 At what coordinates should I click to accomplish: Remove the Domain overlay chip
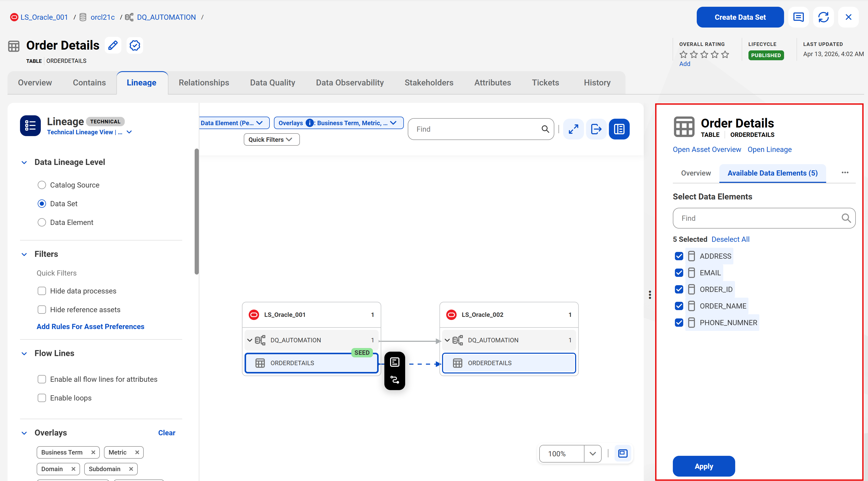73,469
